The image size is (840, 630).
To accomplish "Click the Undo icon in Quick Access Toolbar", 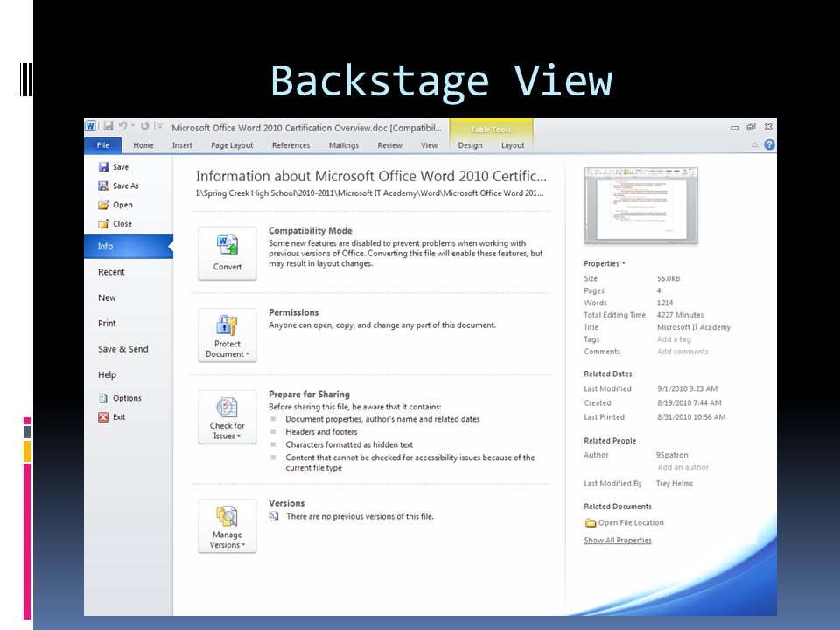I will point(123,126).
